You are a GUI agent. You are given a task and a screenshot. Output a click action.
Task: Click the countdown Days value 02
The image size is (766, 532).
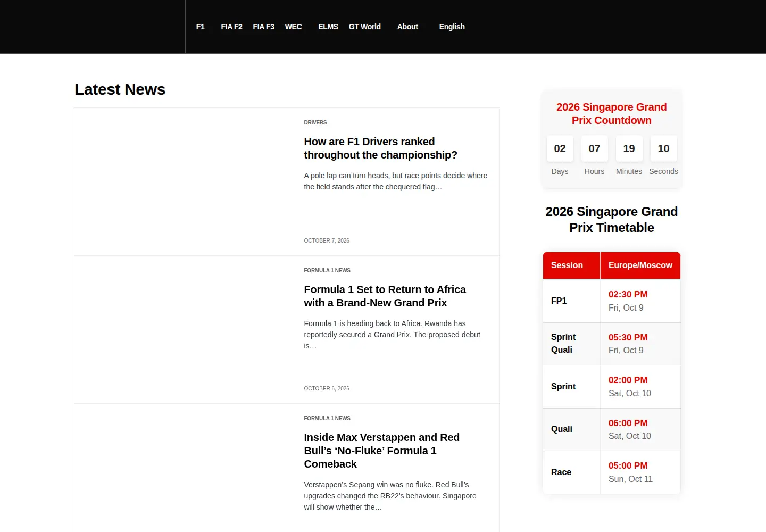pos(560,148)
